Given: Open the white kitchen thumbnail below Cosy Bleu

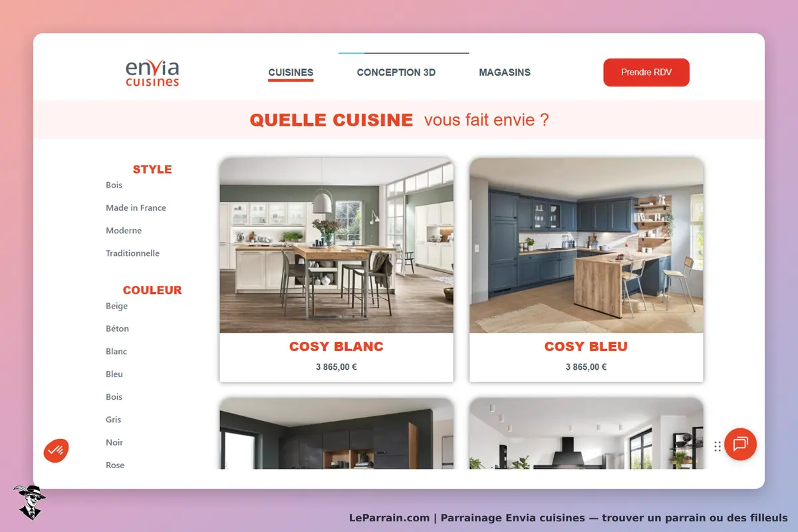Looking at the screenshot, I should pyautogui.click(x=587, y=434).
